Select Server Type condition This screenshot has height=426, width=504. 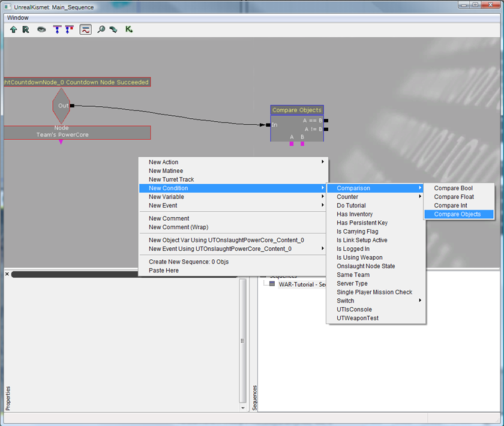coord(376,284)
